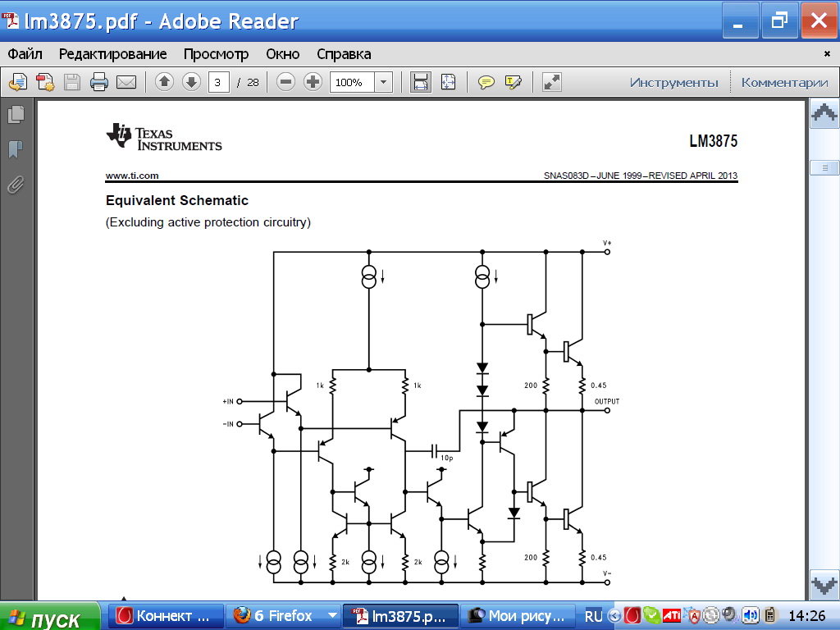Go to next page with down arrow
This screenshot has height=630, width=840.
[x=191, y=82]
